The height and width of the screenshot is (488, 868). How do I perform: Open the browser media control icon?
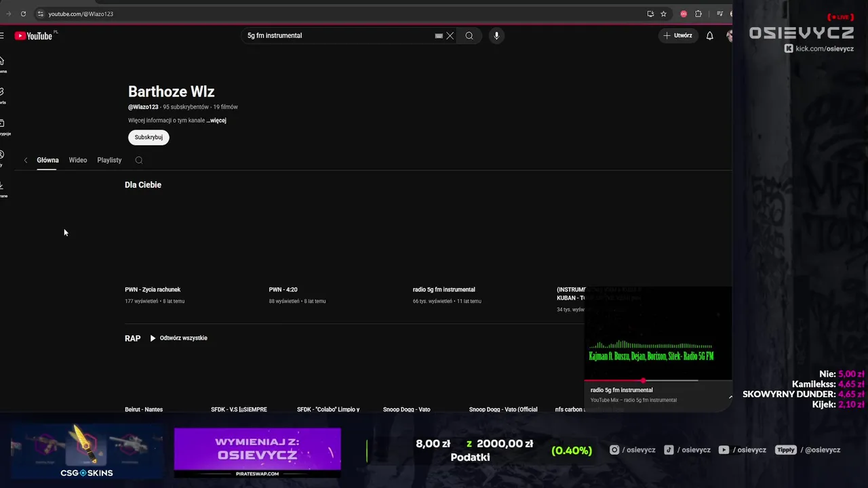718,14
